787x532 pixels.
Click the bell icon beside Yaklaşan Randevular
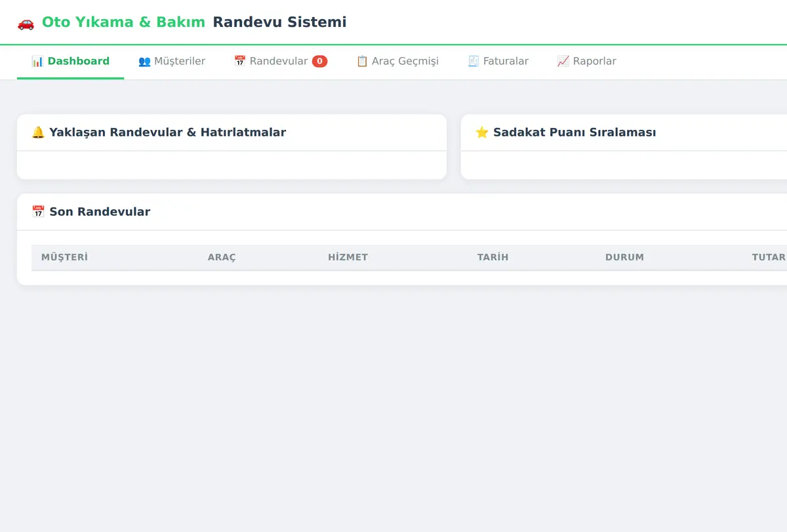point(38,133)
